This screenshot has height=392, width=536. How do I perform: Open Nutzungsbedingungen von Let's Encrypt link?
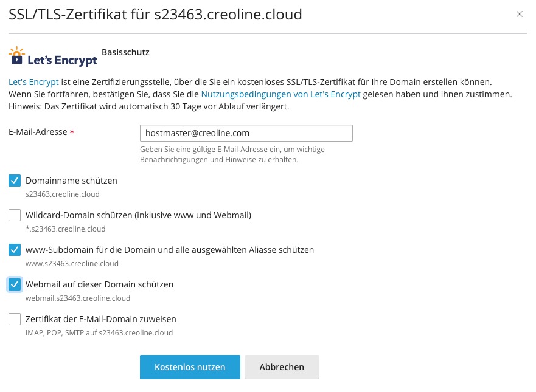tap(280, 94)
